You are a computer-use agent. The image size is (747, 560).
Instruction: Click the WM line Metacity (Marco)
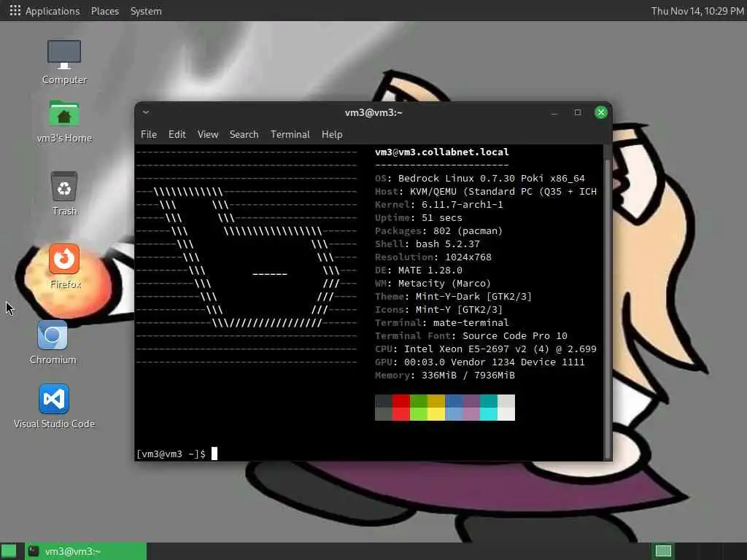[433, 284]
